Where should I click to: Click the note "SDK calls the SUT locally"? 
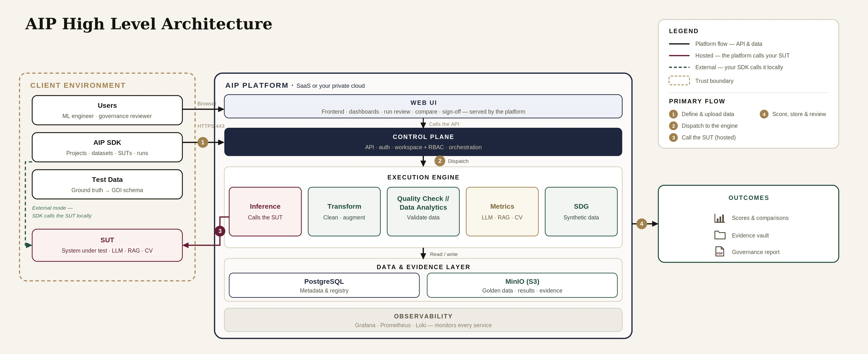click(62, 216)
